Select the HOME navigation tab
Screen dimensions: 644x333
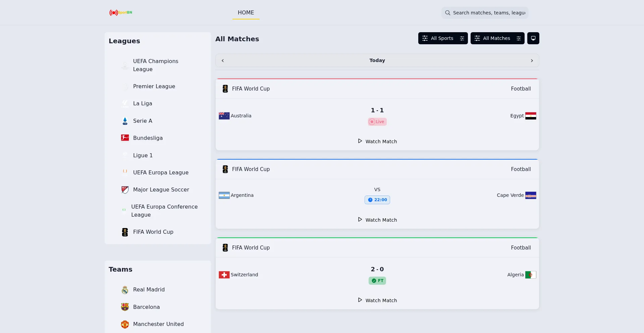[x=246, y=13]
